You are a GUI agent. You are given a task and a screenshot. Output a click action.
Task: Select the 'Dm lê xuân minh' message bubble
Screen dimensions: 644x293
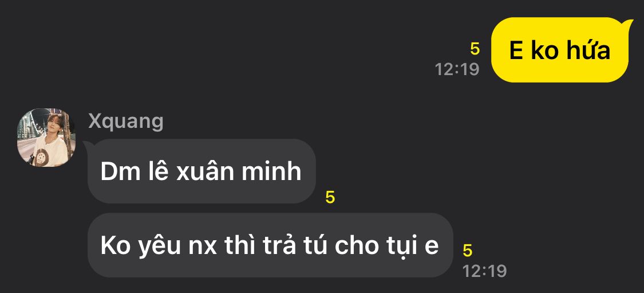click(202, 171)
